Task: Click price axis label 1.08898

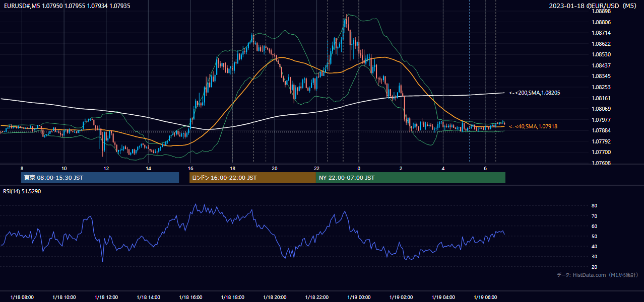Action: (x=601, y=11)
